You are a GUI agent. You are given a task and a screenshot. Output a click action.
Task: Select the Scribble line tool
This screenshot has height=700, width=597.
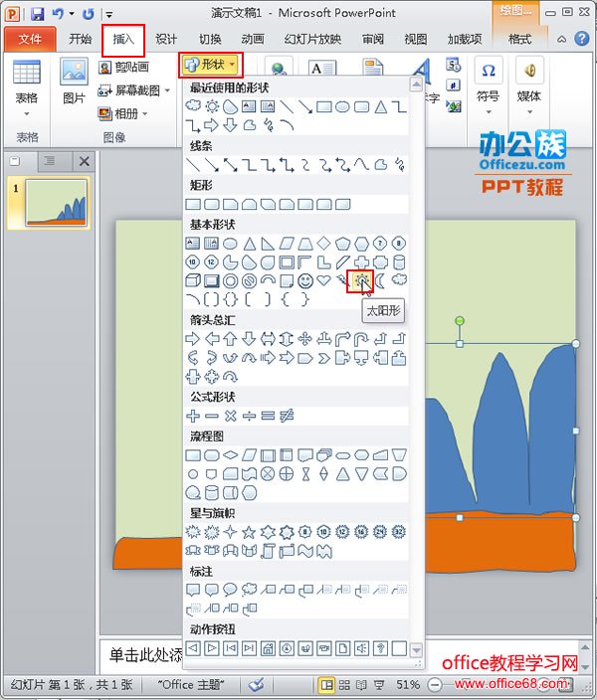click(x=399, y=165)
